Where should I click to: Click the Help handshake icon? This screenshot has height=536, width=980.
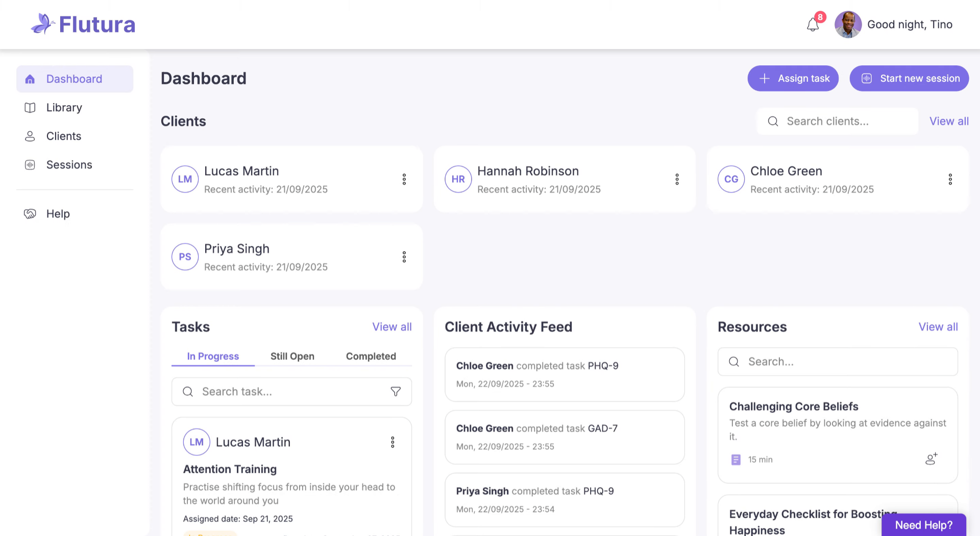point(30,214)
